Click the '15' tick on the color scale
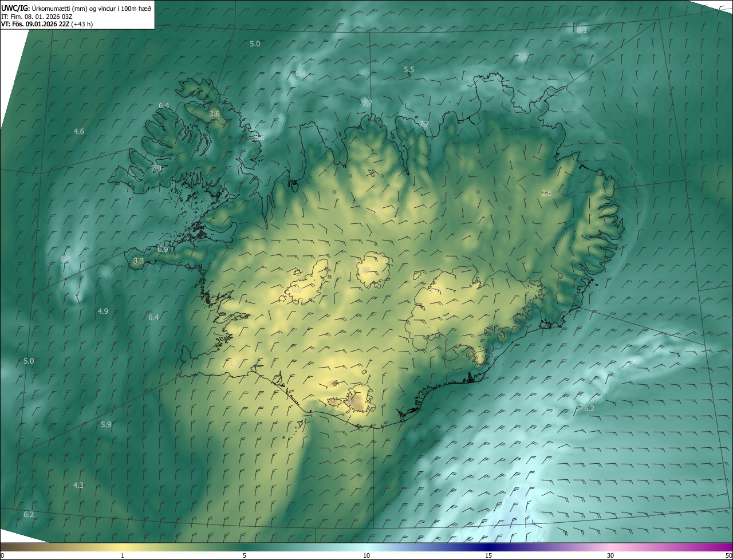Viewport: 733px width, 560px height. (x=488, y=555)
